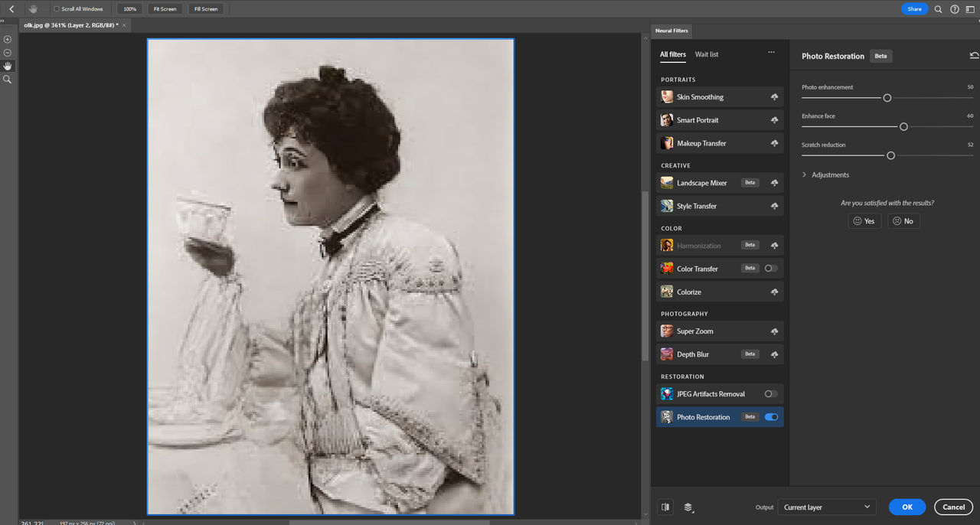Image resolution: width=980 pixels, height=525 pixels.
Task: Select the Zoom magnifier tool
Action: coord(8,80)
